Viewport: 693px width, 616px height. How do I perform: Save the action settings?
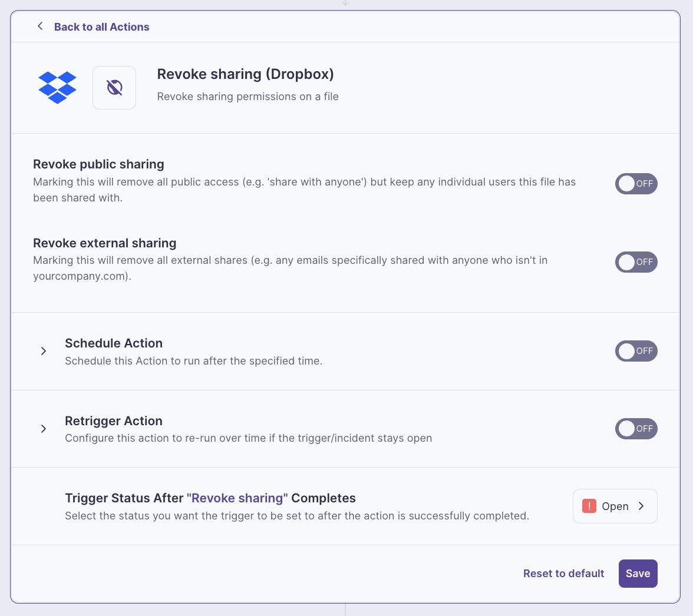638,574
